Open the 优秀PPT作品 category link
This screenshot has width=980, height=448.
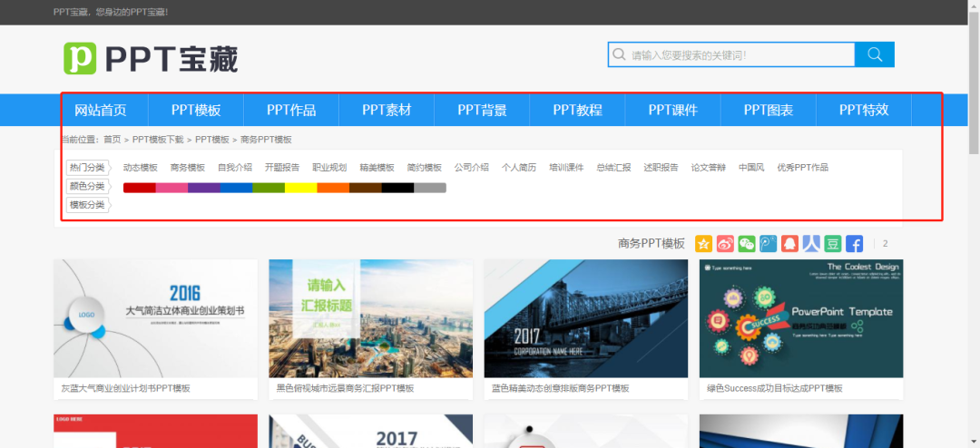click(802, 168)
